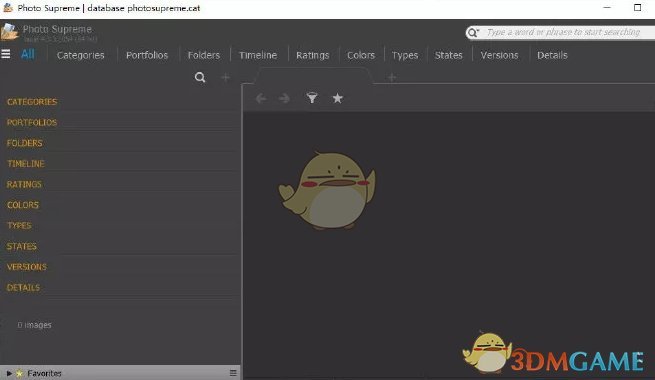Open the hamburger menu beside All
The image size is (655, 380).
coord(6,54)
